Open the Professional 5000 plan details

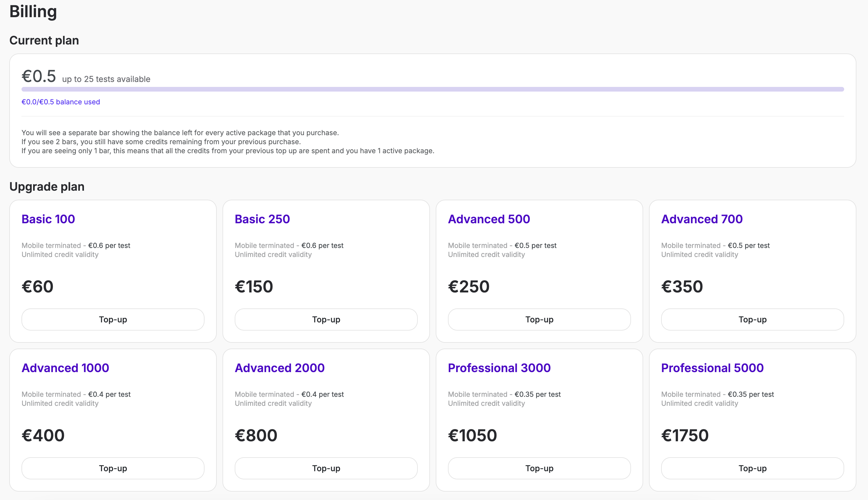711,368
